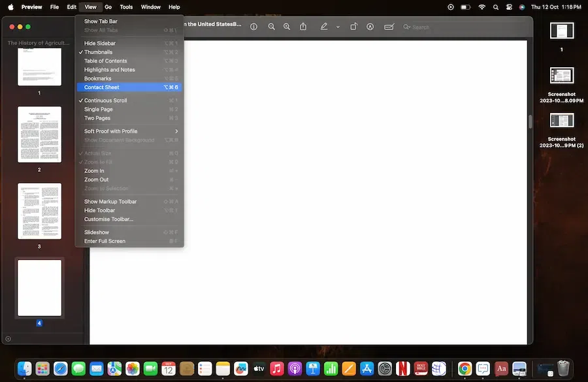Click the Inspector info icon in toolbar
588x382 pixels.
tap(254, 27)
